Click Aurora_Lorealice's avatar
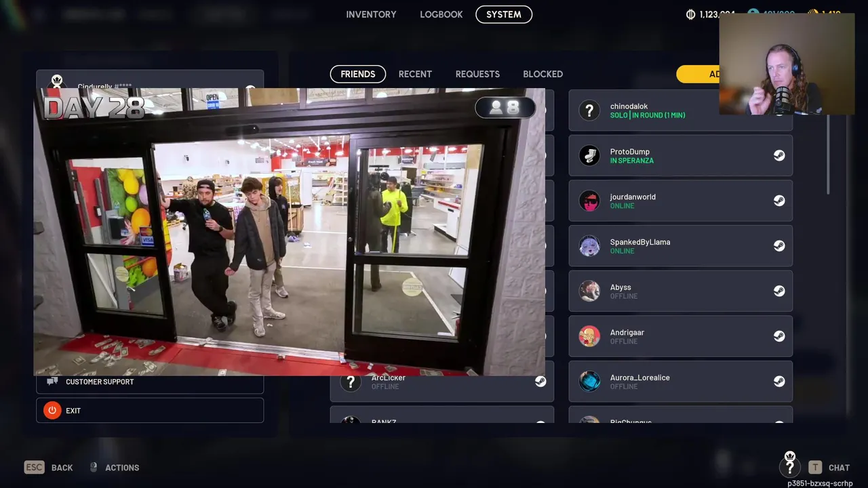Viewport: 868px width, 488px height. [x=589, y=382]
